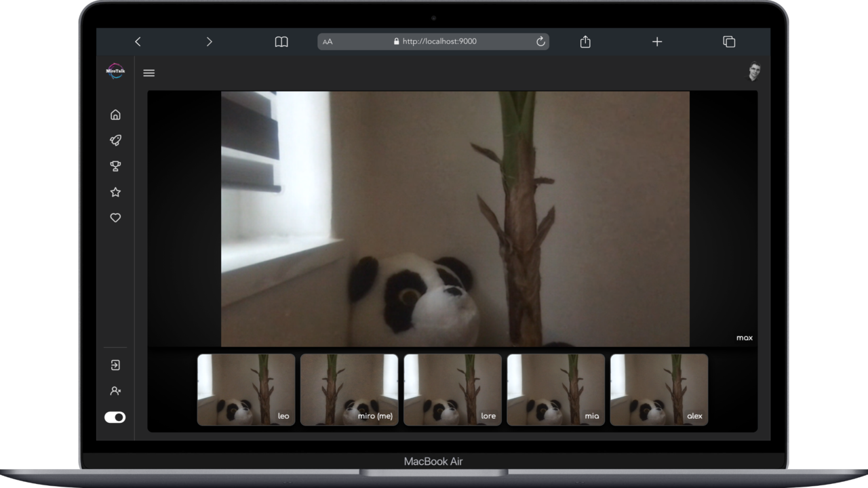
Task: Open the bookmarks panel in the browser
Action: [x=281, y=41]
